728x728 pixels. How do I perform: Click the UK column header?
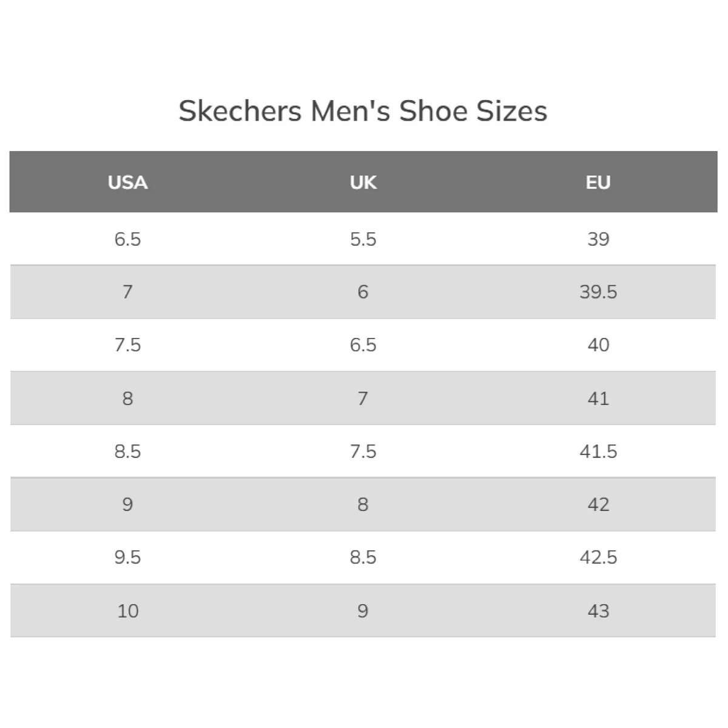(x=363, y=183)
